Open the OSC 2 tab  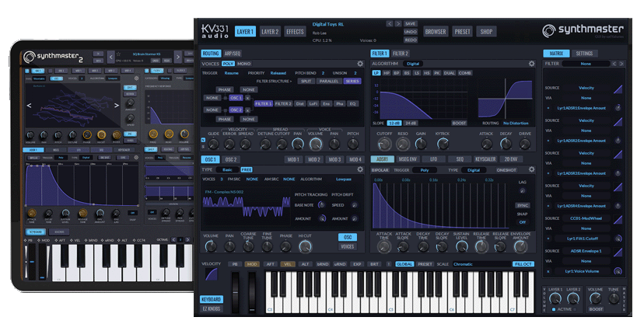click(231, 159)
